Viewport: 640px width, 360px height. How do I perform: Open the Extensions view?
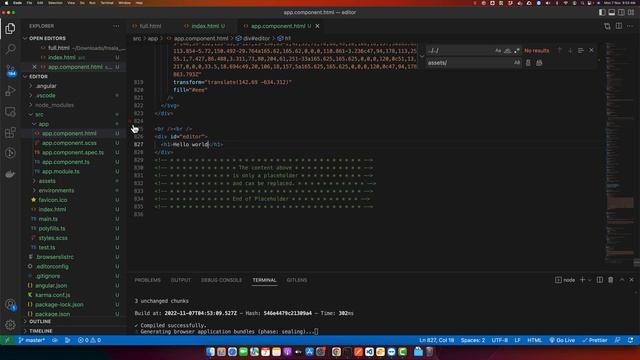pos(11,132)
